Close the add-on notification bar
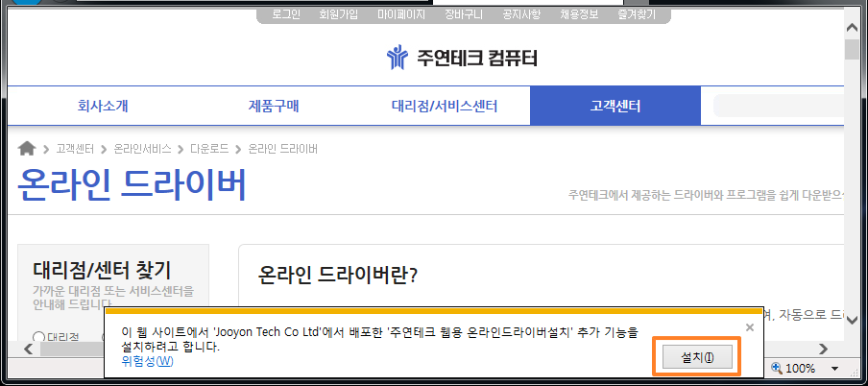The width and height of the screenshot is (868, 386). [750, 327]
